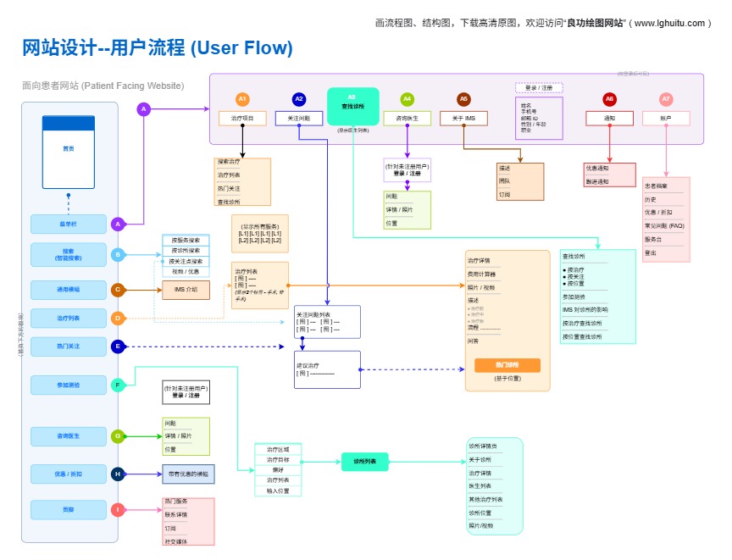Click 治疗区域 quiz option

pos(278,449)
